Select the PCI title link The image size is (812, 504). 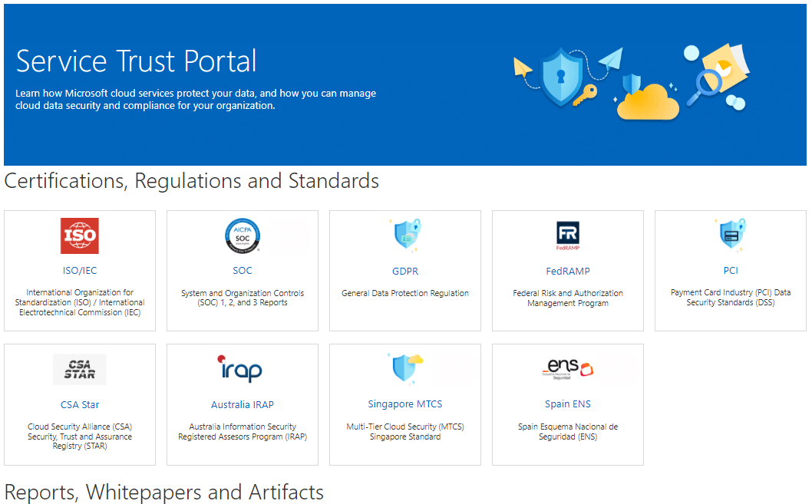731,271
